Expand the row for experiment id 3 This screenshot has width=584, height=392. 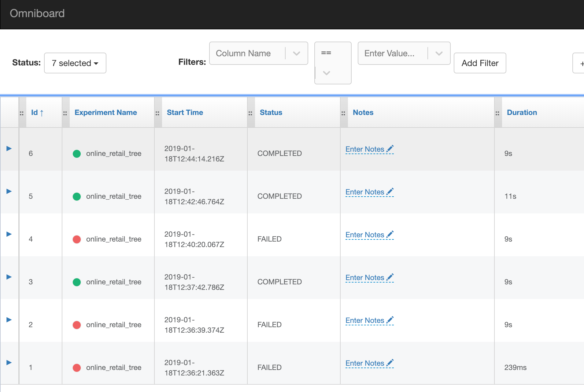(x=9, y=277)
